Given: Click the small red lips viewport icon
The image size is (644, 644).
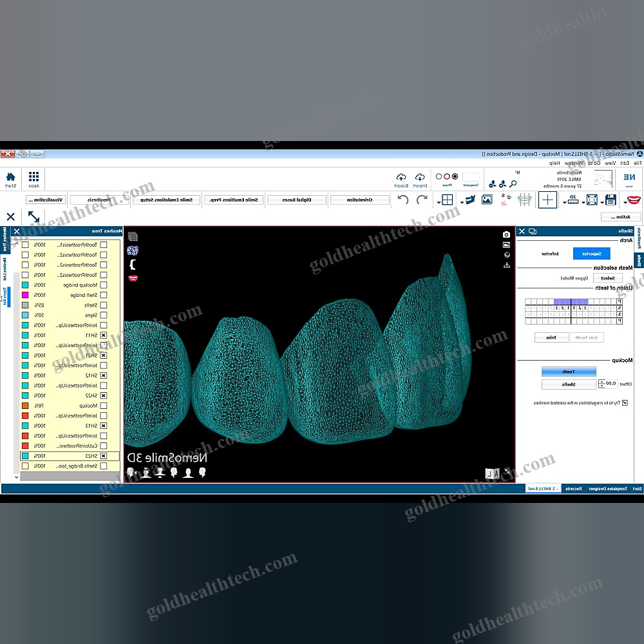Looking at the screenshot, I should [133, 278].
